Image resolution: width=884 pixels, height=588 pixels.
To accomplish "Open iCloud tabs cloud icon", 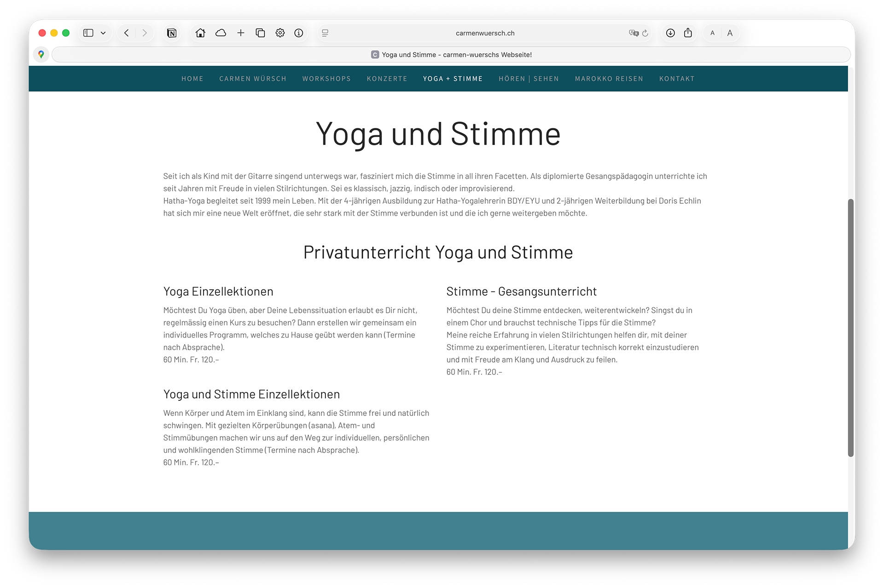I will [221, 33].
